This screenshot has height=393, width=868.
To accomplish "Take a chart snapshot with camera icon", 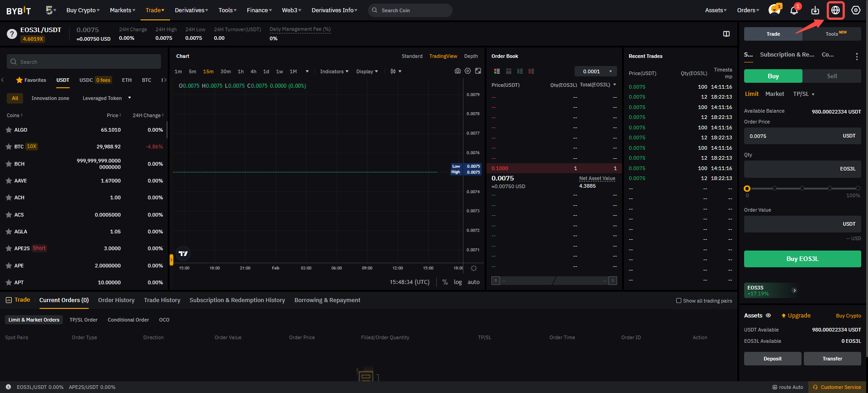I will click(x=458, y=71).
